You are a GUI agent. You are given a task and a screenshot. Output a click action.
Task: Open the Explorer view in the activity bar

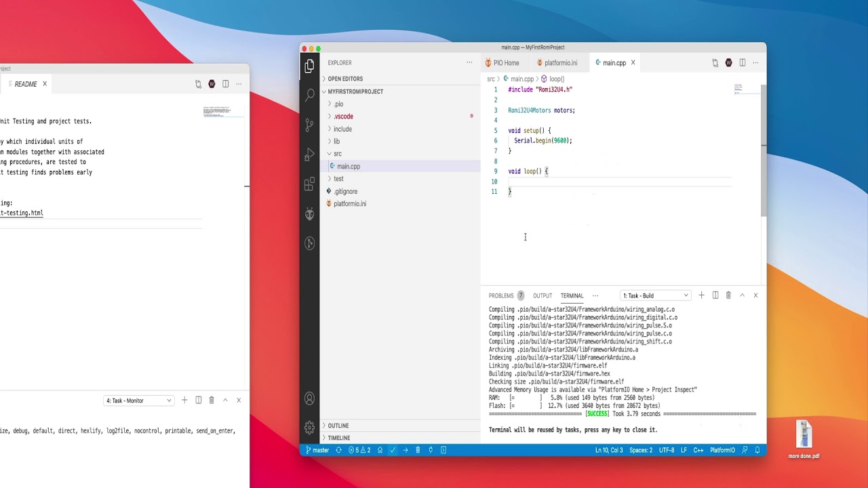coord(310,66)
